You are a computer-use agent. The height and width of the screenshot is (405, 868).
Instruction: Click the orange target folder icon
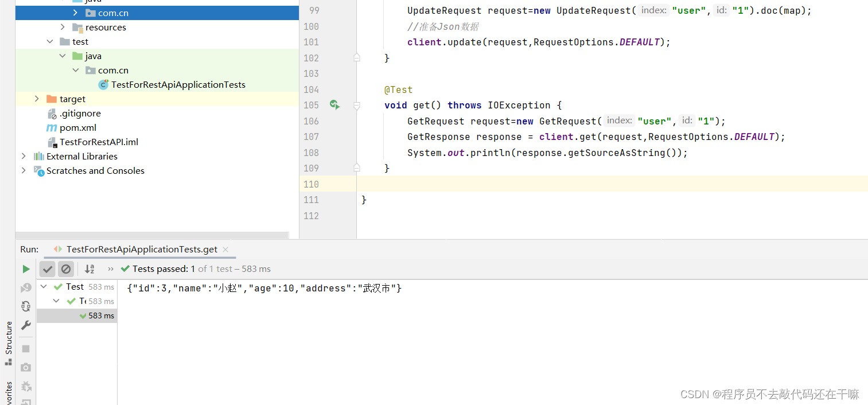52,99
